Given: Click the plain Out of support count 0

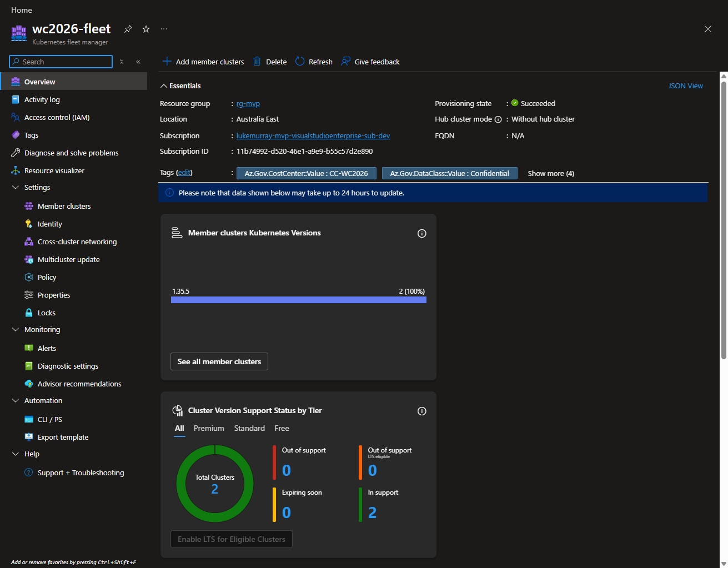Looking at the screenshot, I should coord(287,470).
